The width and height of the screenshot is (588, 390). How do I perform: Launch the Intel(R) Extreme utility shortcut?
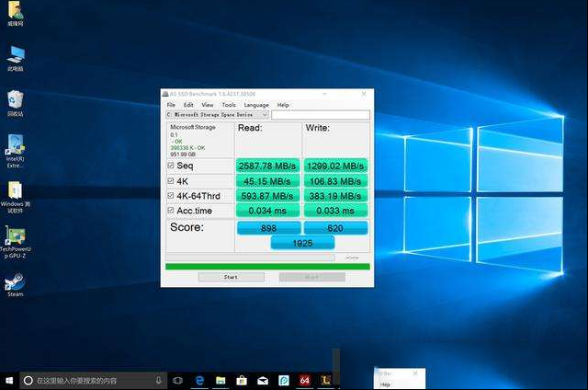(15, 151)
